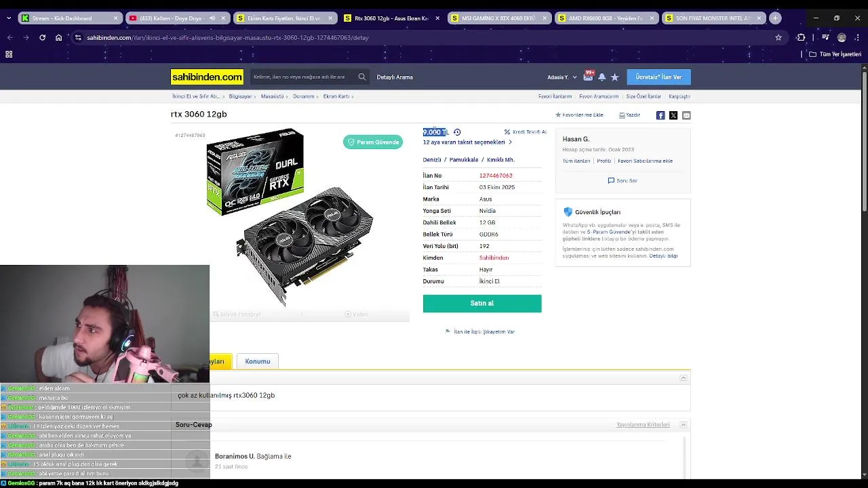868x488 pixels.
Task: Open Tüm Yer İşaretleri bookmarks folder
Action: pos(835,54)
